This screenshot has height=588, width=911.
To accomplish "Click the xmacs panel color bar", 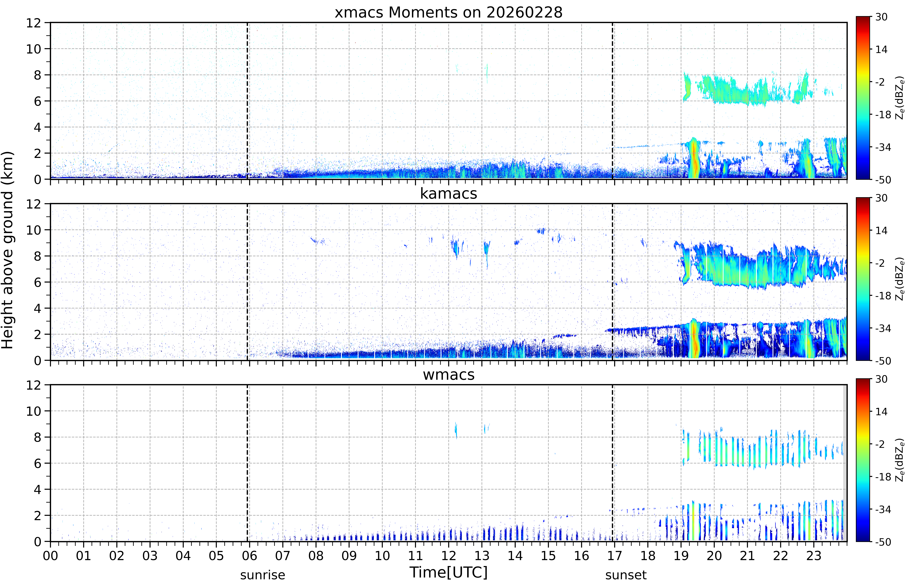I will tap(863, 98).
